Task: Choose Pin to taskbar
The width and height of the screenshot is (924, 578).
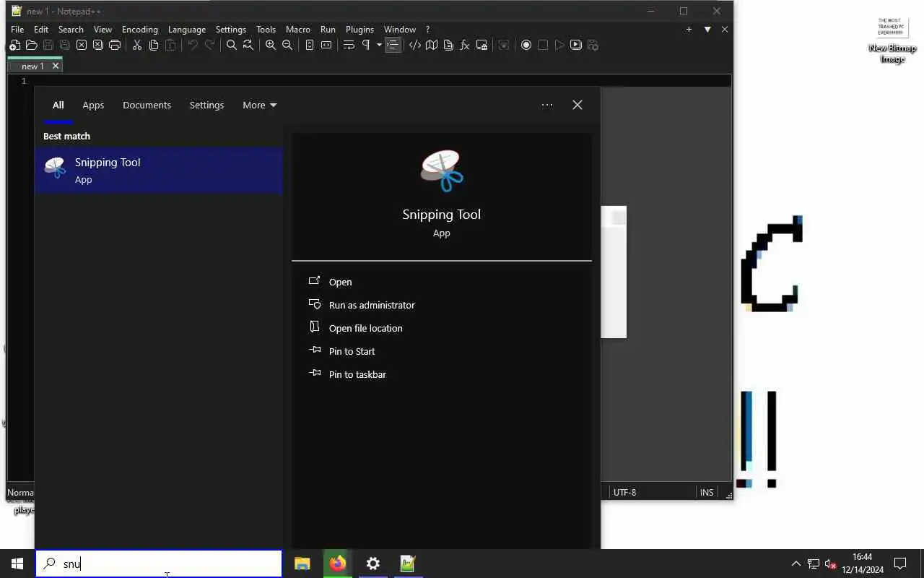Action: click(357, 374)
